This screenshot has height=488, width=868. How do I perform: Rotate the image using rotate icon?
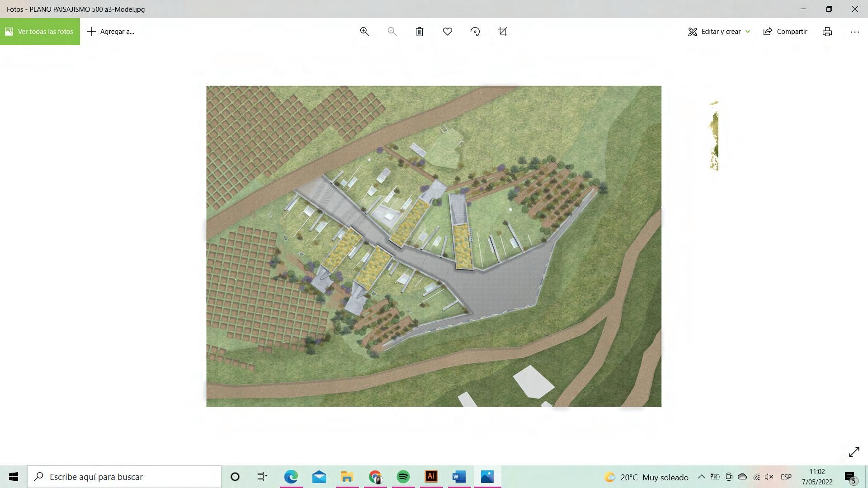pyautogui.click(x=475, y=32)
